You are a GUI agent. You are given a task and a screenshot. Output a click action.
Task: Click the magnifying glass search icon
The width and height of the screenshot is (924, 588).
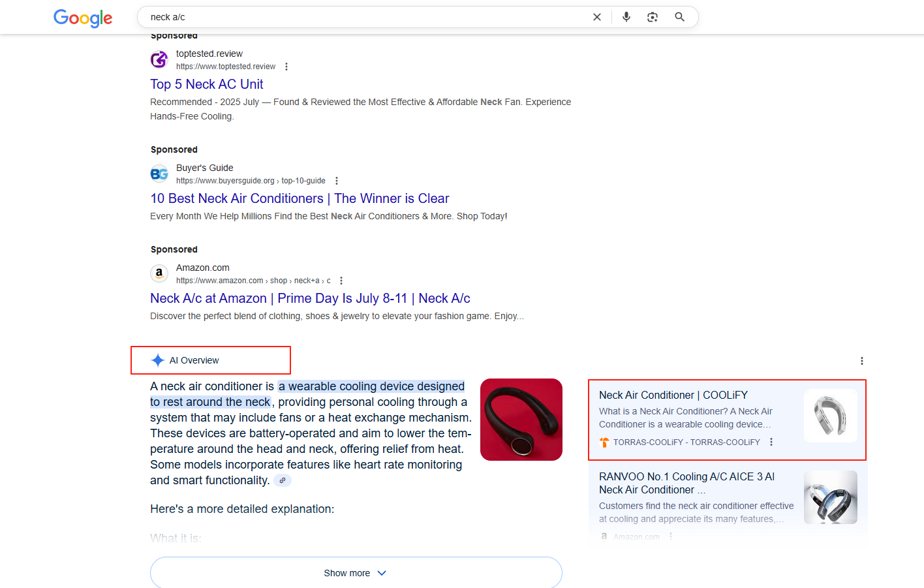coord(679,17)
